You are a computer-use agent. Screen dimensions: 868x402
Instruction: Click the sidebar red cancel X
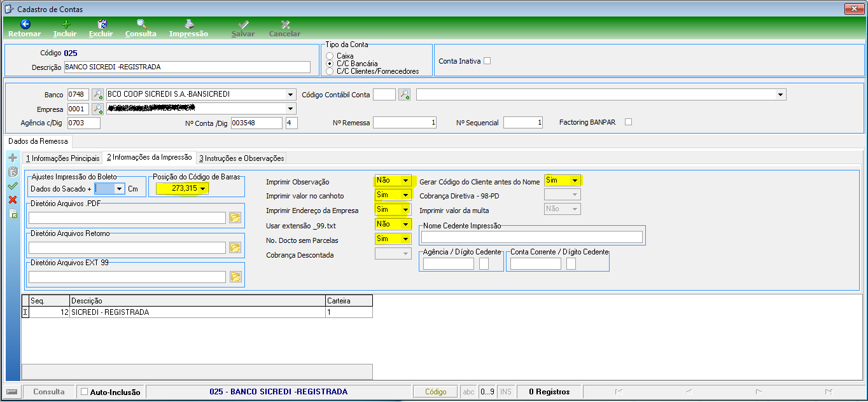tap(12, 200)
